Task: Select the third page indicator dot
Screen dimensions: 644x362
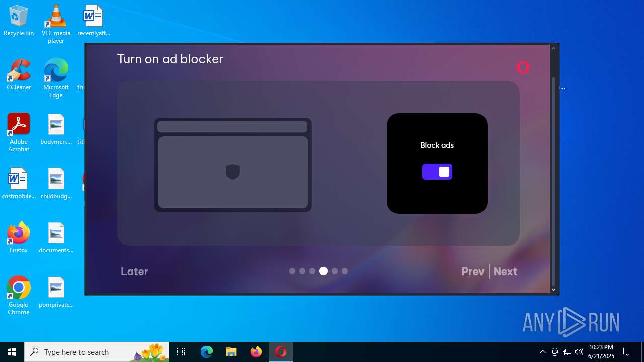Action: 312,271
